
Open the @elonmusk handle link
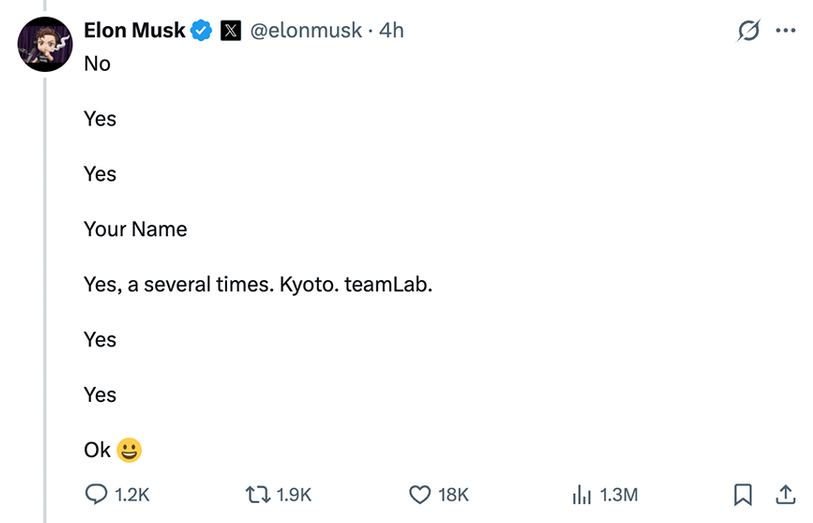point(305,31)
